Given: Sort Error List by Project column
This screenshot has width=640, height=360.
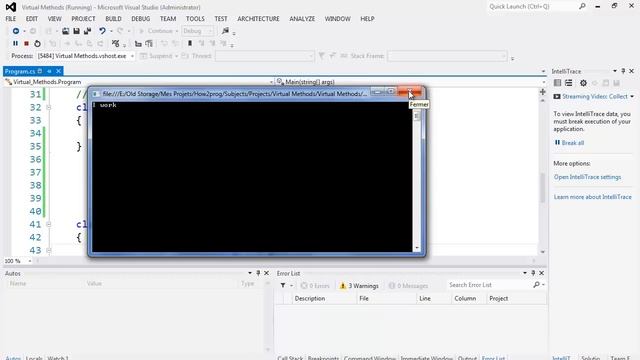Looking at the screenshot, I should coord(516,298).
